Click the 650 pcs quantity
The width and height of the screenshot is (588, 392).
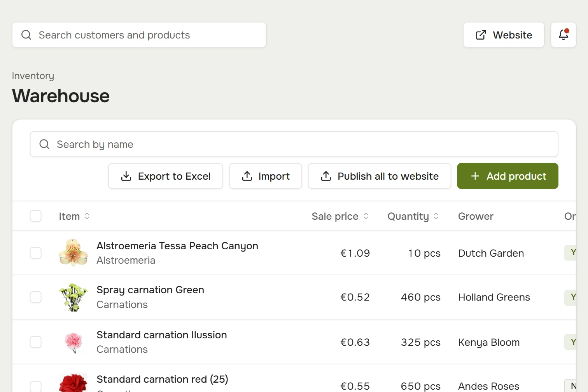click(421, 386)
